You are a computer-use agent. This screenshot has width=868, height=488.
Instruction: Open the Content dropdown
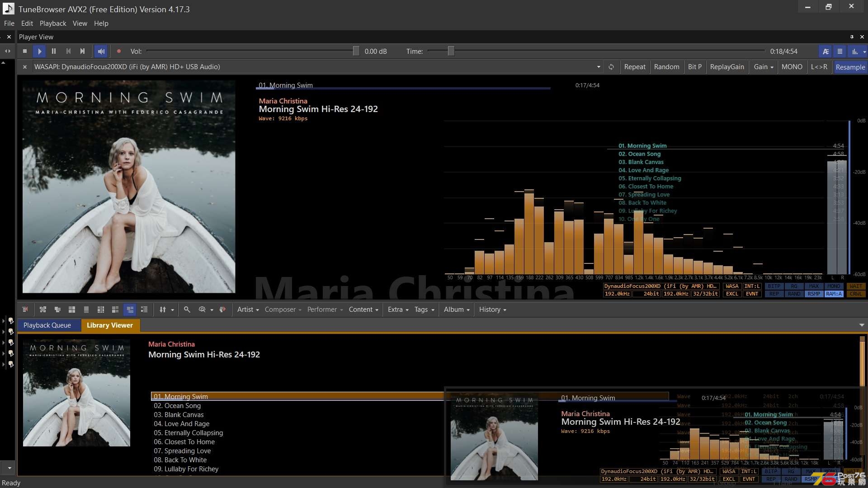pos(363,310)
